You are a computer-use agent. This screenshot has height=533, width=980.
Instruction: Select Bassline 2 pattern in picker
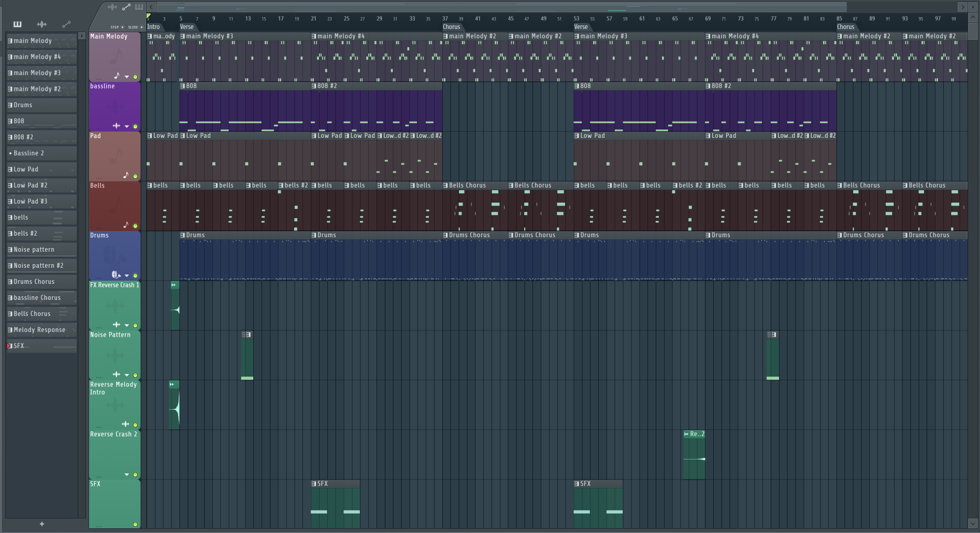click(x=41, y=153)
